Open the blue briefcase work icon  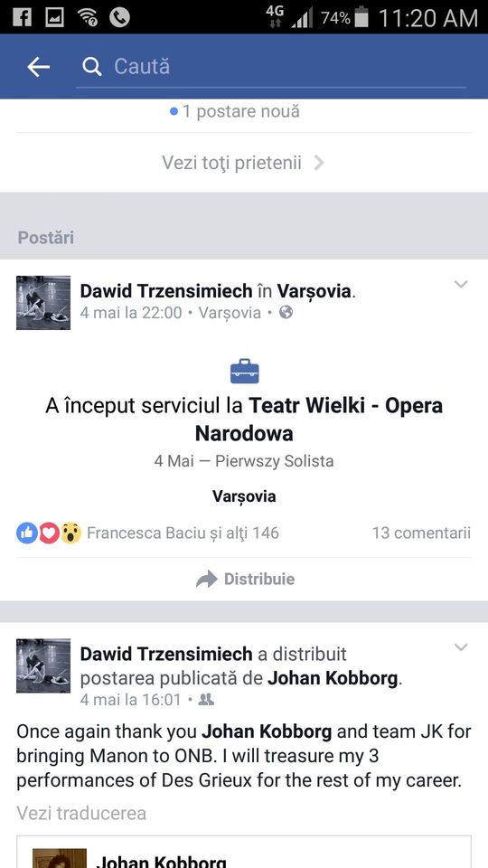pyautogui.click(x=244, y=372)
